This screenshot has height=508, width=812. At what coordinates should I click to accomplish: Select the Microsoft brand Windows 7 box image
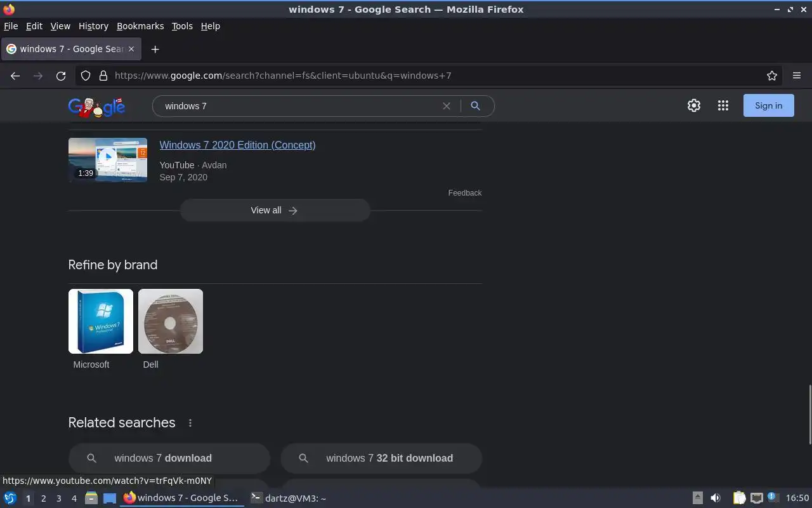pos(101,321)
